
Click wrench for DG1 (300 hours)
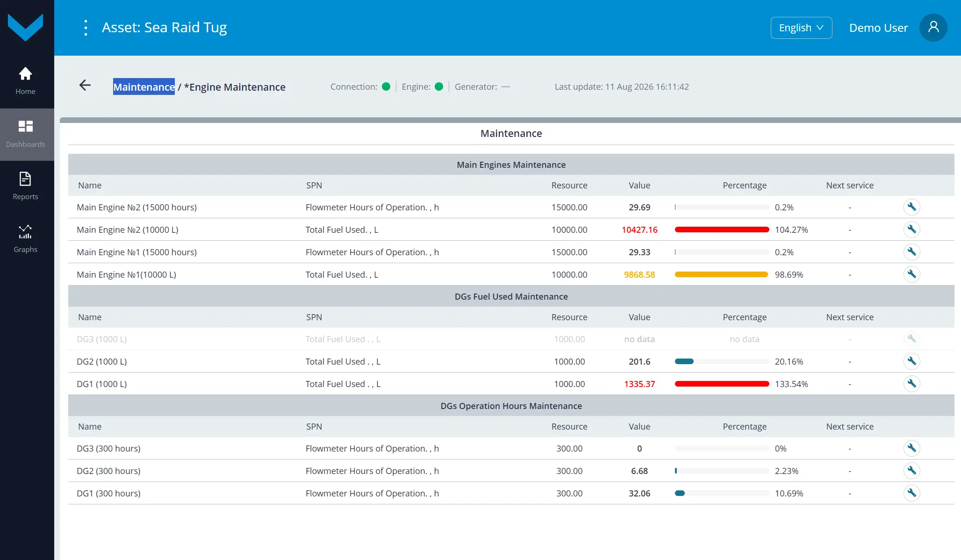[x=911, y=493]
